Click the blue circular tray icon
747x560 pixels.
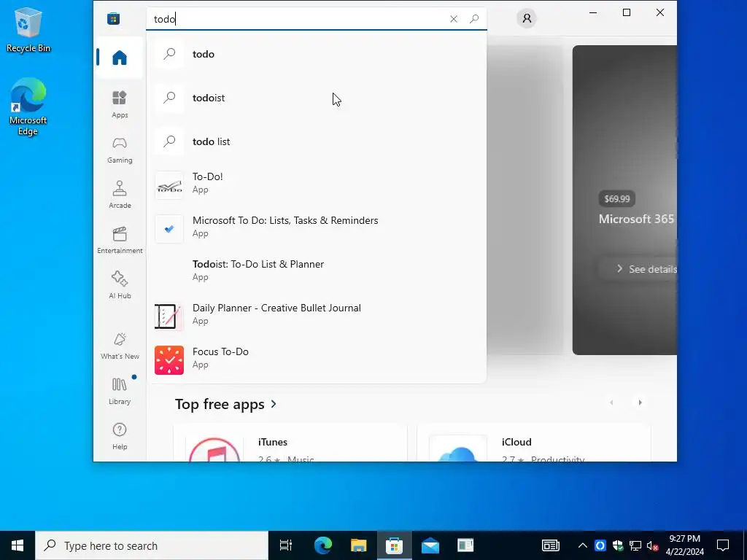(600, 545)
